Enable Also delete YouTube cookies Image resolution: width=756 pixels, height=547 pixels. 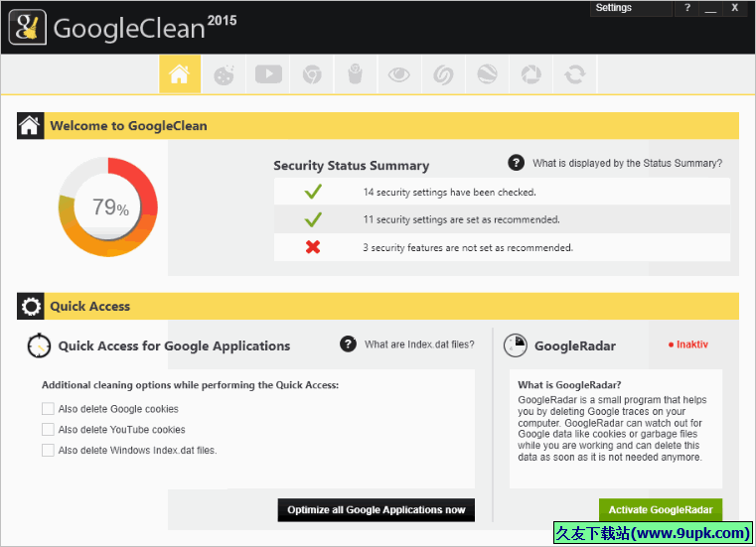coord(48,430)
